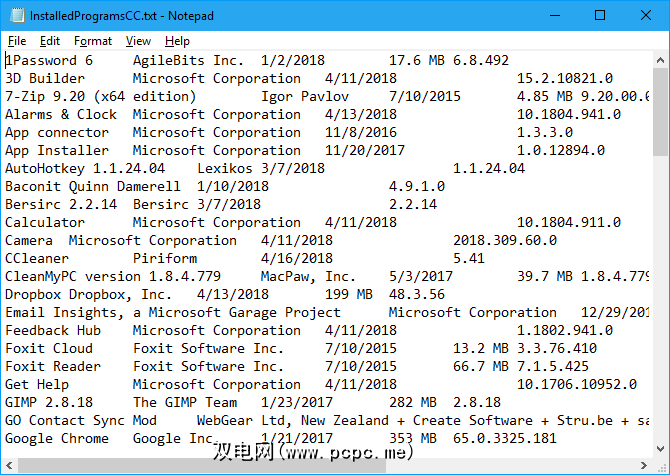Click on "Igor Pavlov" in the 7-Zip line
670x475 pixels.
(x=305, y=96)
